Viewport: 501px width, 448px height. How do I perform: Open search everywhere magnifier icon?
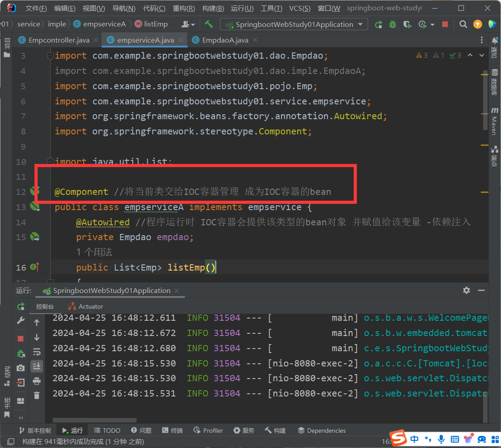(x=463, y=25)
